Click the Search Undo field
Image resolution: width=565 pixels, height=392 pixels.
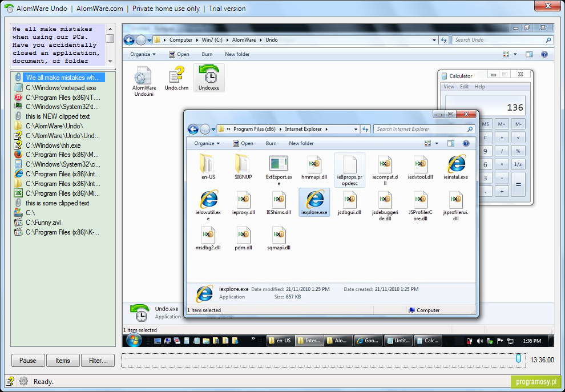[x=502, y=40]
